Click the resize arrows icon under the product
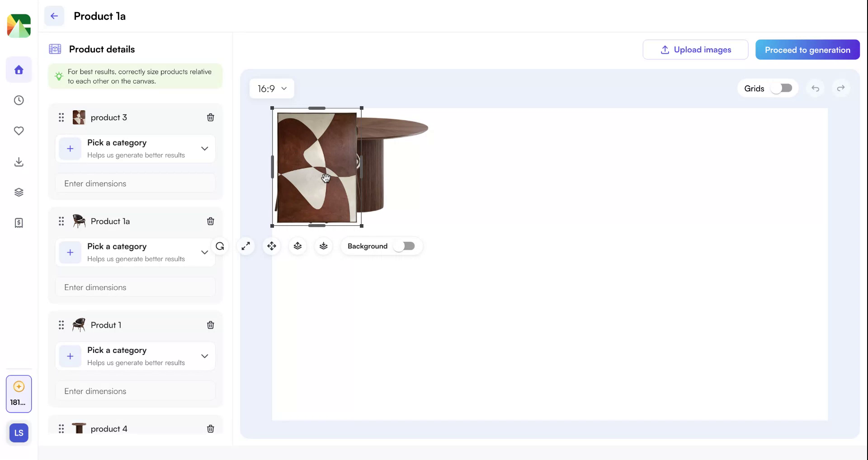Image resolution: width=868 pixels, height=460 pixels. (245, 246)
